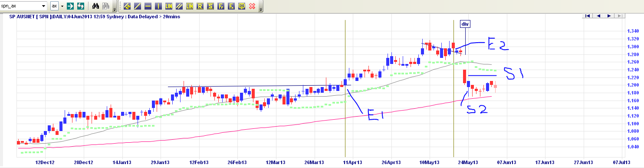Select the S support tool
This screenshot has height=168, width=644.
coord(210,6)
